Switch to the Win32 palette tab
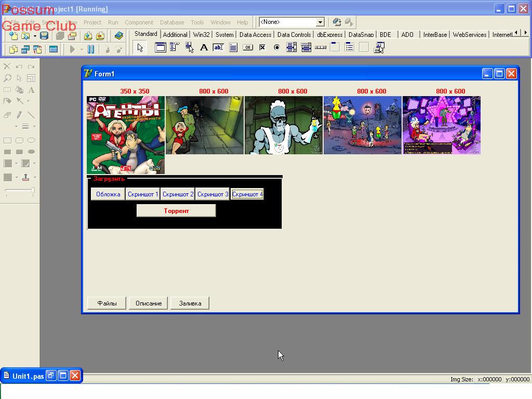Viewport: 532px width, 399px height. pos(201,35)
